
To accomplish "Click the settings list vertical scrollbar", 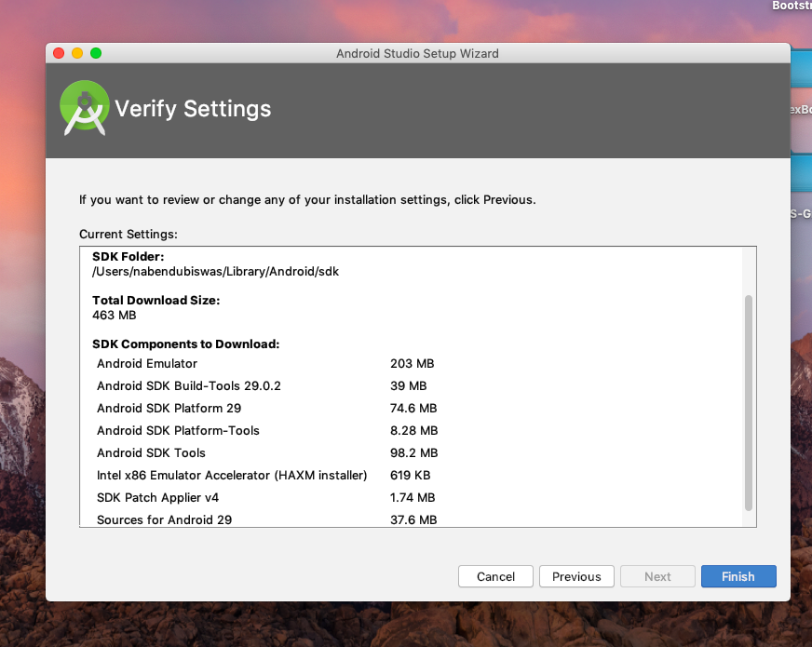I will pos(749,403).
